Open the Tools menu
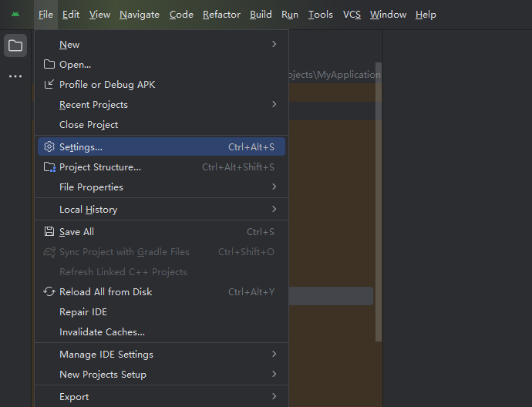532x407 pixels. 321,15
